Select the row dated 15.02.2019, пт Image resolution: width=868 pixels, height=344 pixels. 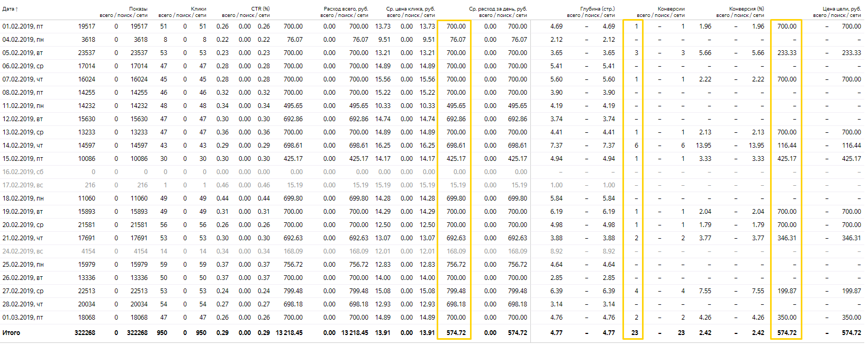(x=431, y=159)
